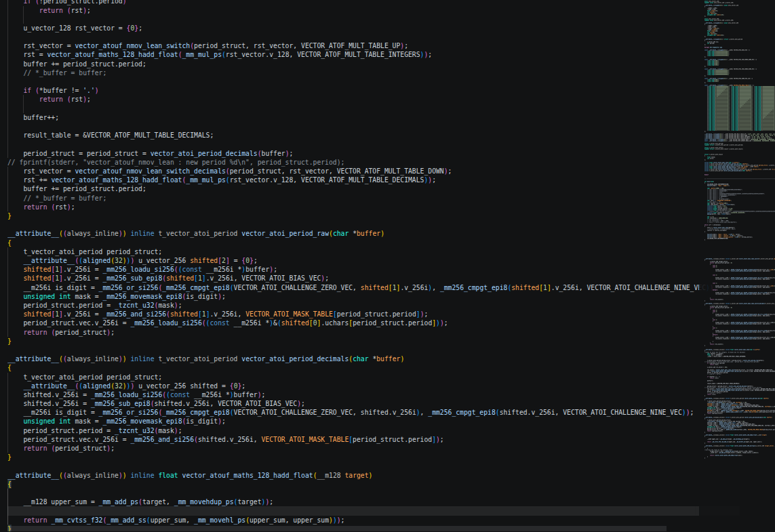The width and height of the screenshot is (775, 532).
Task: Click the 'shifted[1].v_256i = _mm256_sub_epi8' line
Action: tap(176, 278)
